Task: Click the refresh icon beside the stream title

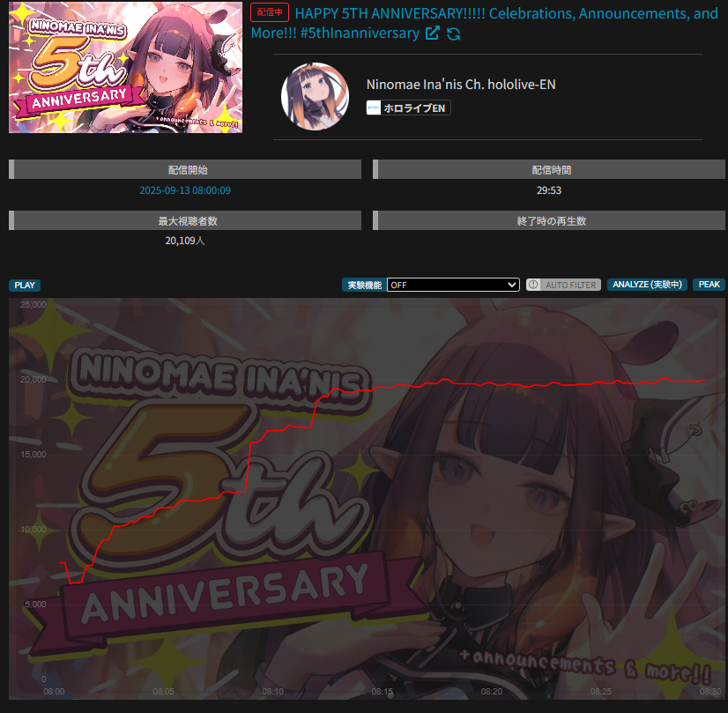Action: (454, 33)
